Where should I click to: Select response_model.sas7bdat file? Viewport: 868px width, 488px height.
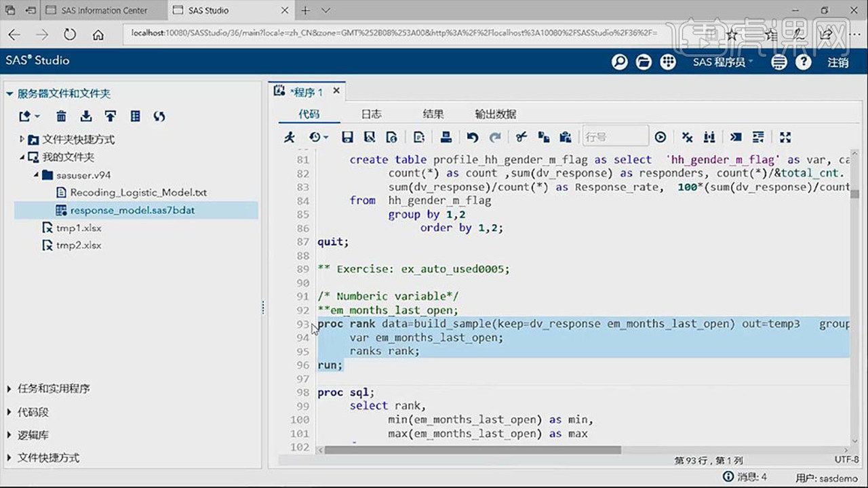[x=132, y=210]
